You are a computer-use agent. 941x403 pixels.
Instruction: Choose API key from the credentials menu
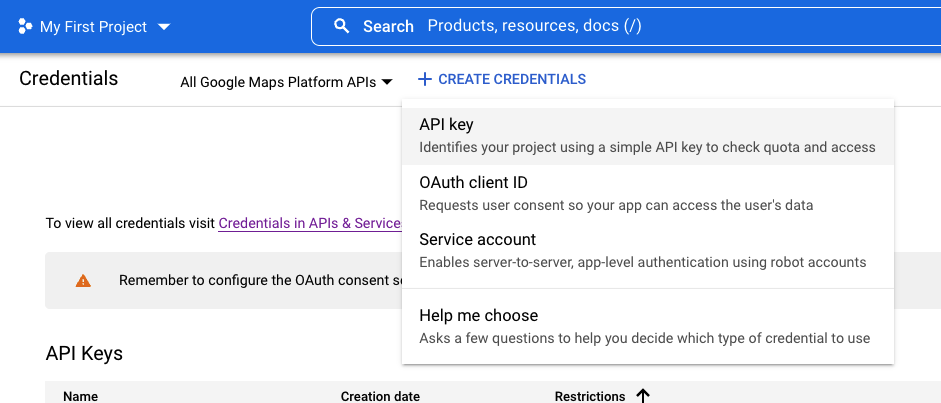pos(648,136)
